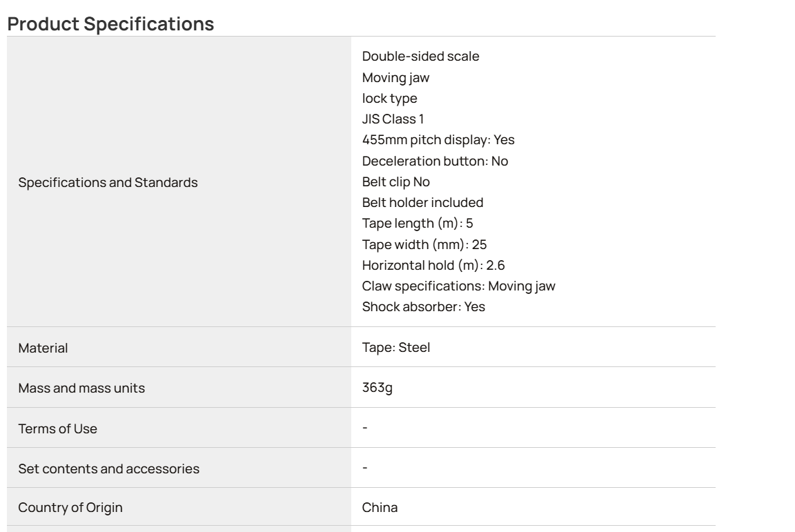Image resolution: width=795 pixels, height=532 pixels.
Task: Select the Set contents and accessories label
Action: 109,469
